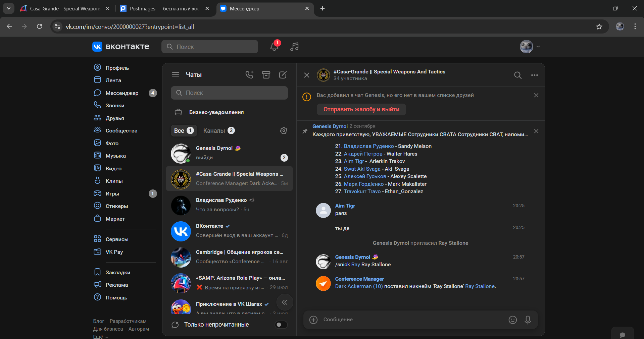Switch to the 'Каналы' tab
This screenshot has height=339, width=644.
tap(219, 131)
